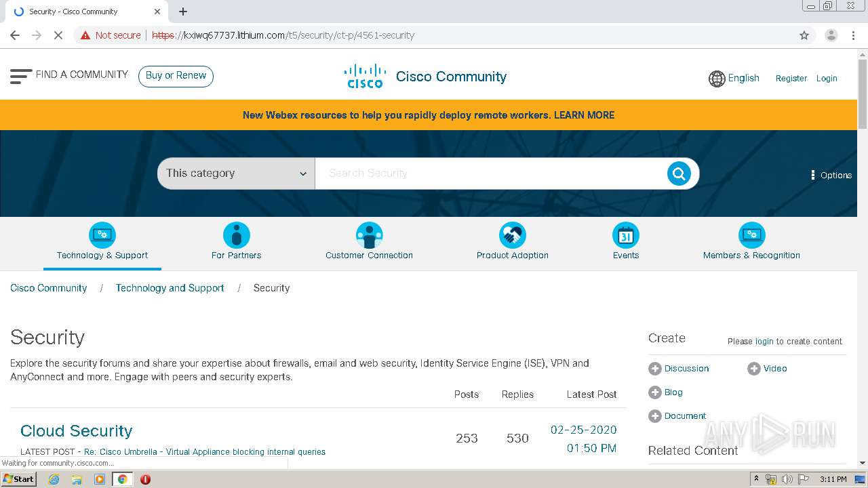Image resolution: width=868 pixels, height=488 pixels.
Task: Click the globe language icon
Action: coord(717,79)
